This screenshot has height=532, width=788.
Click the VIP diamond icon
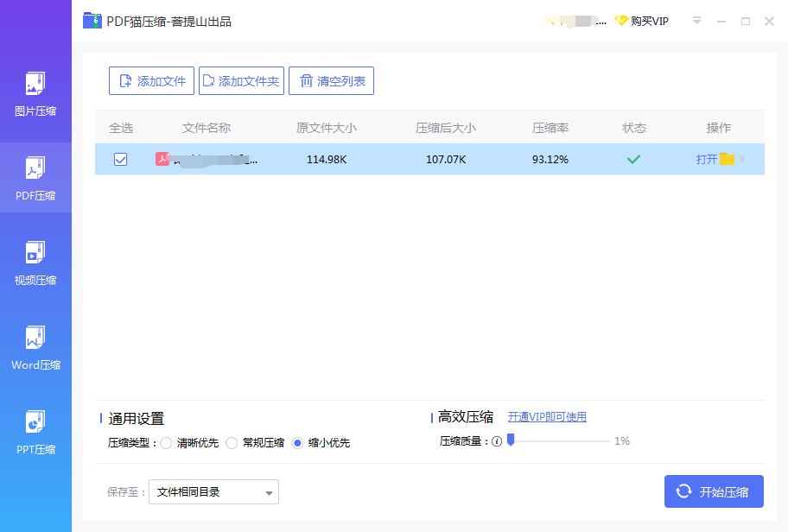coord(621,21)
